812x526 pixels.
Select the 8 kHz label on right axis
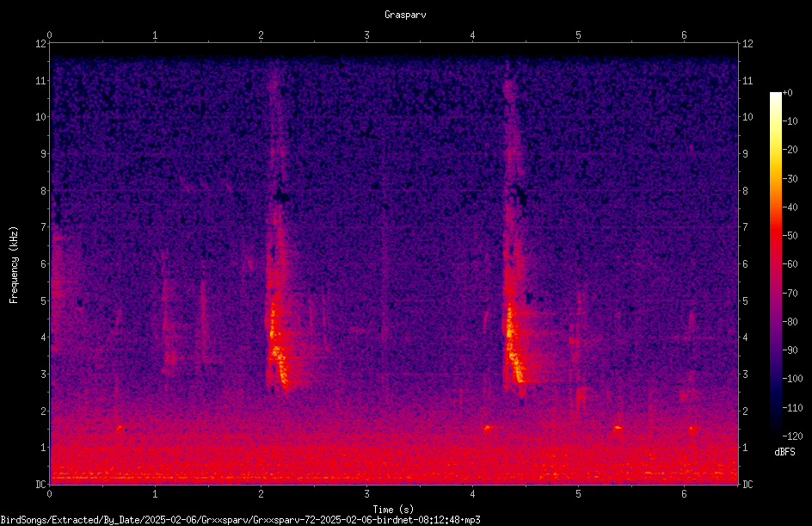(x=745, y=191)
